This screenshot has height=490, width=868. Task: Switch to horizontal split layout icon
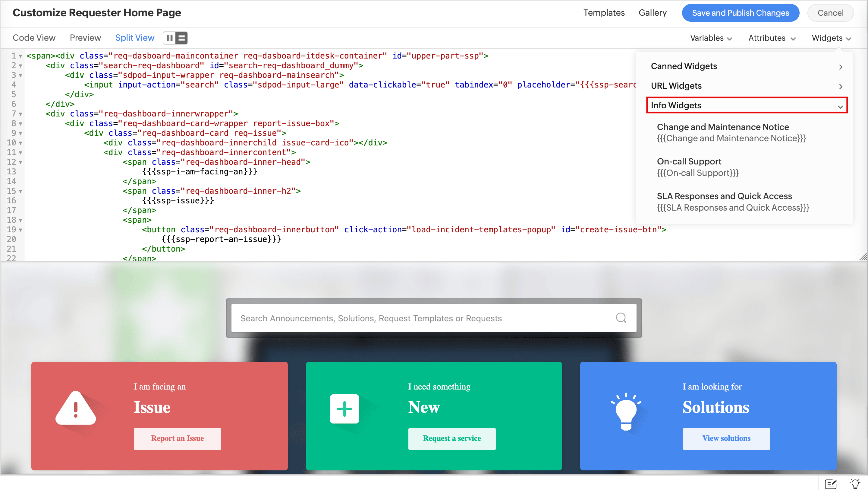pyautogui.click(x=182, y=38)
